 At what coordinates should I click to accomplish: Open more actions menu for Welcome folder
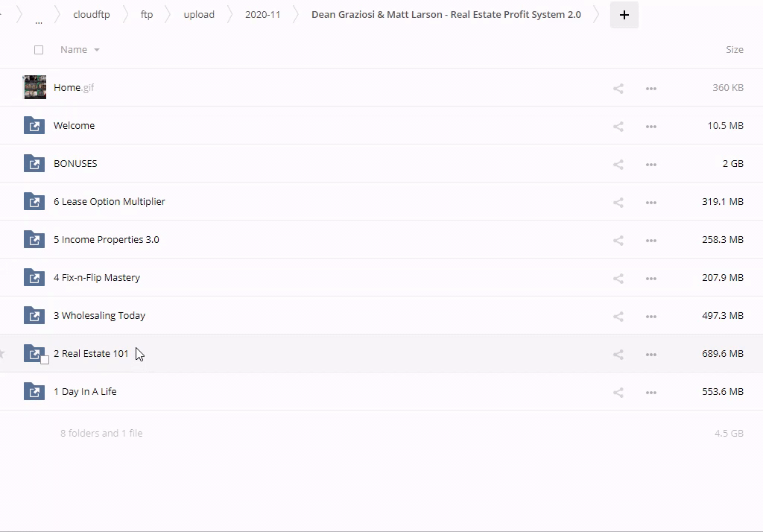pos(650,126)
